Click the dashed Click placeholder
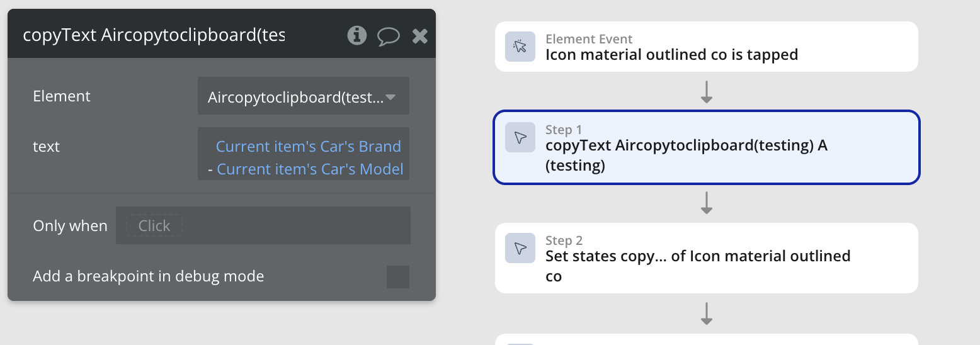This screenshot has height=345, width=980. click(154, 225)
